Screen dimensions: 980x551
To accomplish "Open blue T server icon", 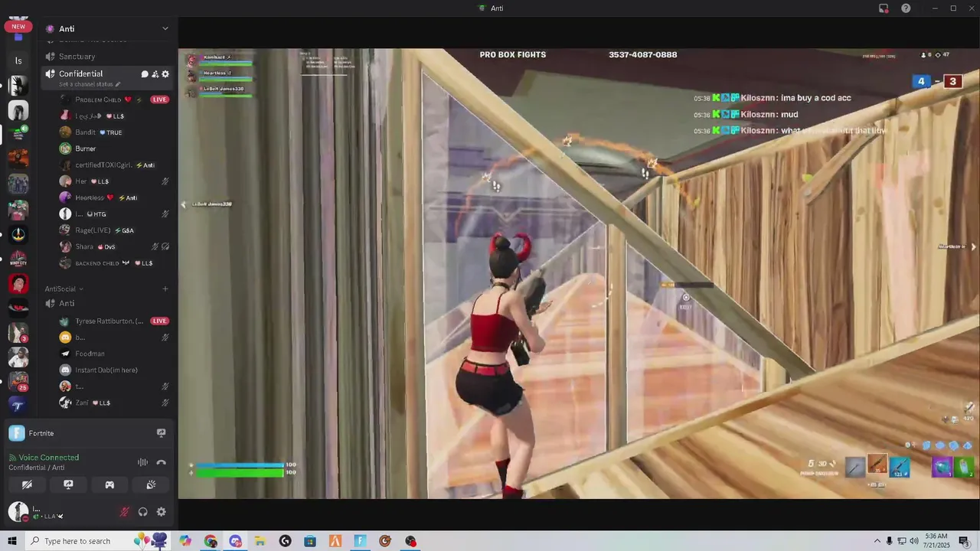I will click(x=18, y=405).
